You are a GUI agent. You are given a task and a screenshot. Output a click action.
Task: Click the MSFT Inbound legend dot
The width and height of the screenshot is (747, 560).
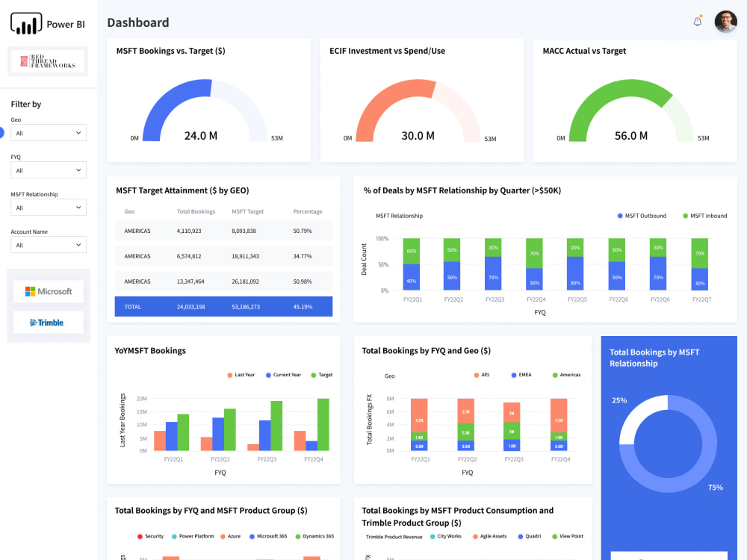[685, 216]
